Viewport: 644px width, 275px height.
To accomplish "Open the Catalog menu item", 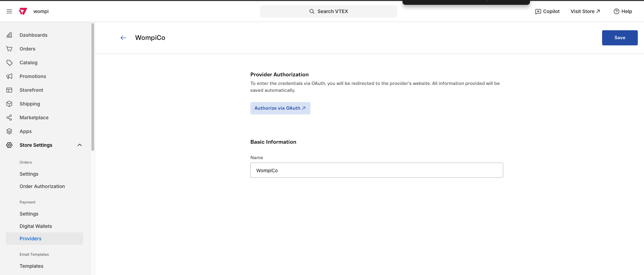I will point(29,63).
